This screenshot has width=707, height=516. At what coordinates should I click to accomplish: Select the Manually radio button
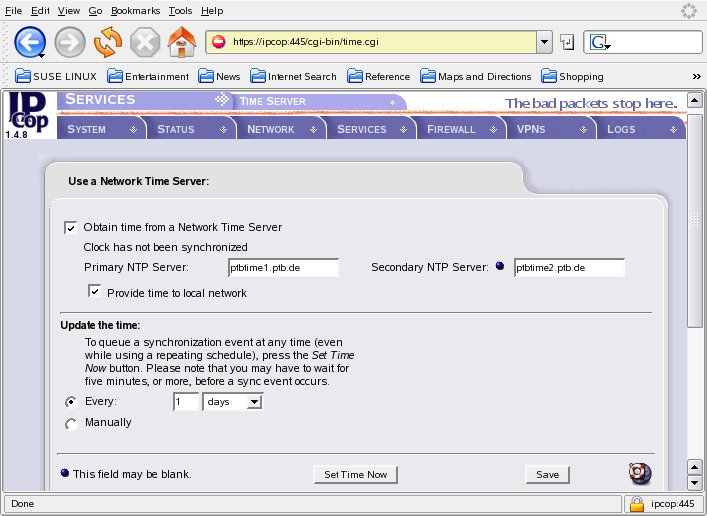[71, 423]
